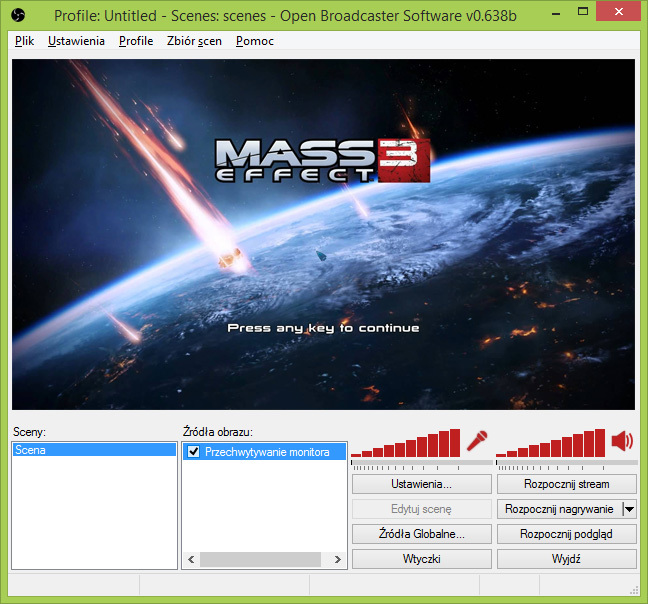This screenshot has height=604, width=648.
Task: Start streaming with Rozpocznij stream
Action: point(567,484)
